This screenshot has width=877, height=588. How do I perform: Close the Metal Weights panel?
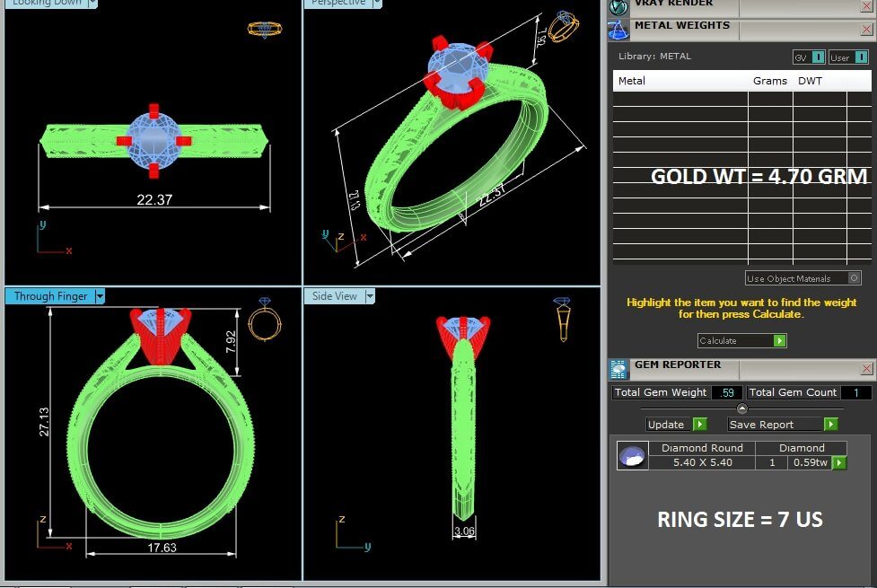[866, 30]
